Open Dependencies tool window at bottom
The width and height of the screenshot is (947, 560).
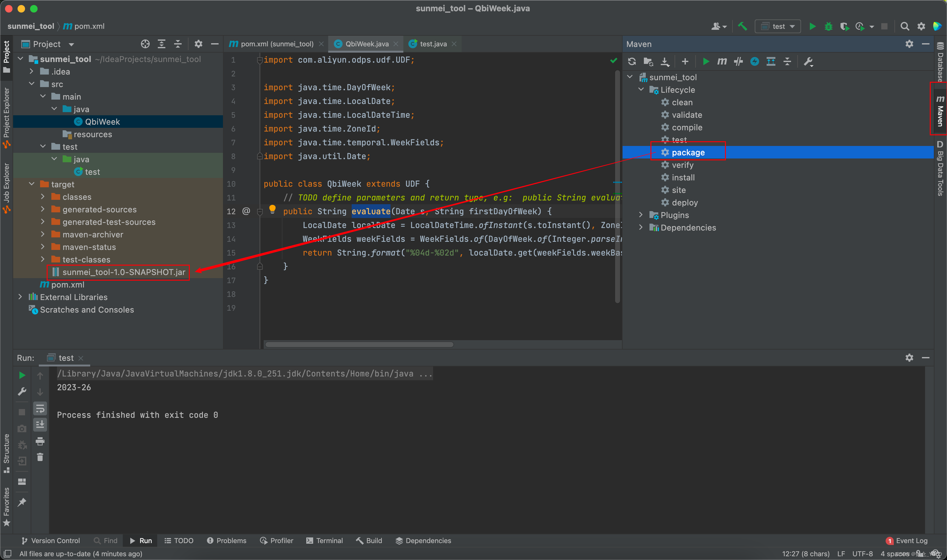423,540
